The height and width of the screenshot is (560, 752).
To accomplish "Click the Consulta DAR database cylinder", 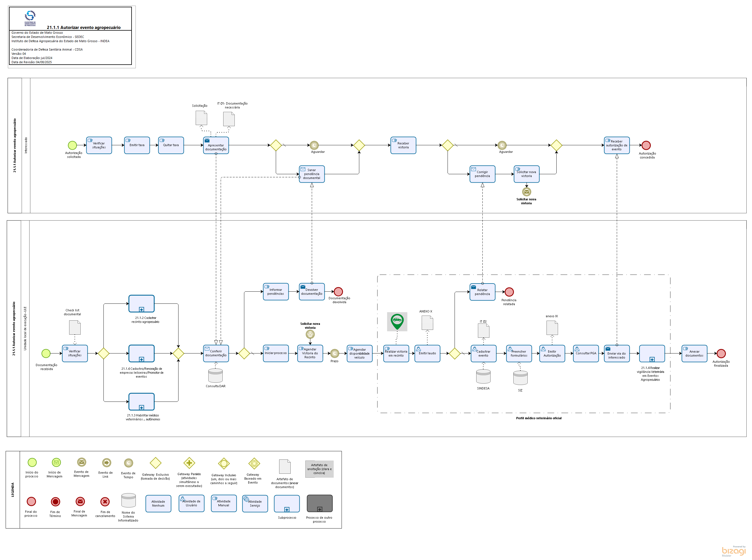I will (215, 376).
